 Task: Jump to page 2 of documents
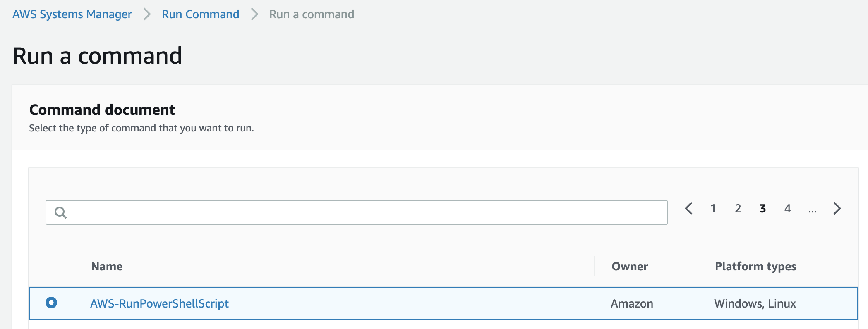tap(738, 208)
